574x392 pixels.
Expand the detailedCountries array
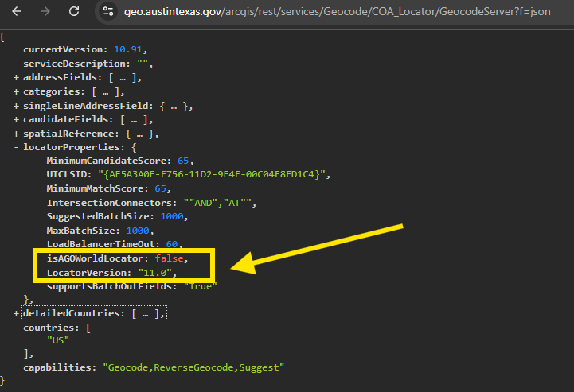coord(16,314)
